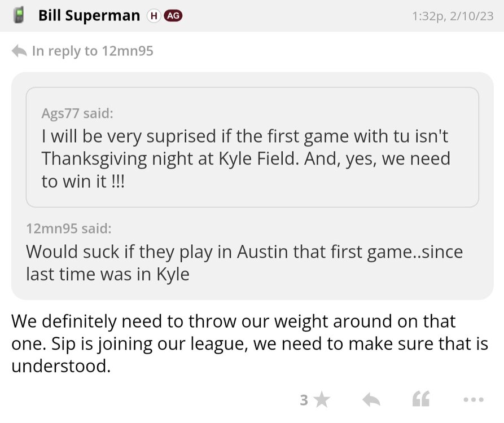
Task: Click the "12mn95 said:" quote attribution
Action: [69, 228]
